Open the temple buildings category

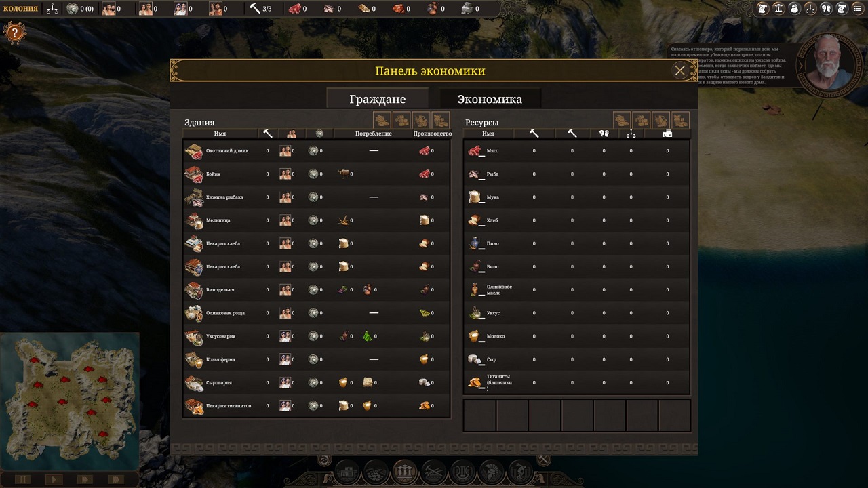point(405,472)
